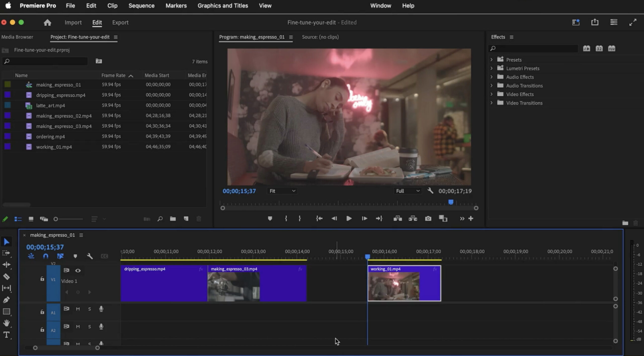The height and width of the screenshot is (356, 644).
Task: Open the Import workspace tab
Action: click(73, 22)
